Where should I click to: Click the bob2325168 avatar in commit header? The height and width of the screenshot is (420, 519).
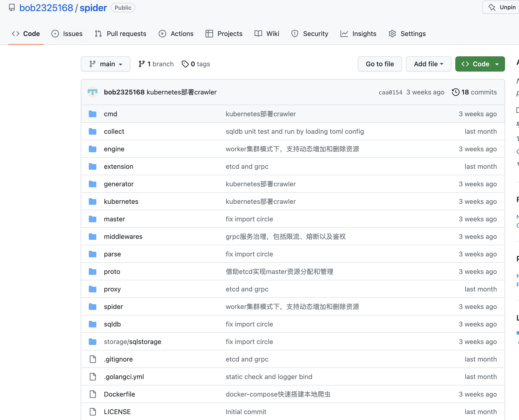(92, 92)
